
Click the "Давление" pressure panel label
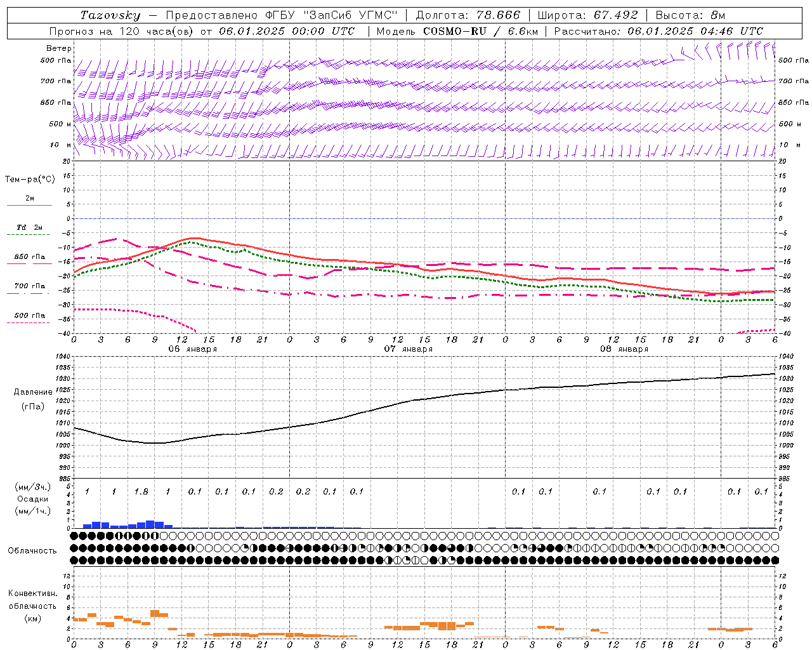click(33, 392)
